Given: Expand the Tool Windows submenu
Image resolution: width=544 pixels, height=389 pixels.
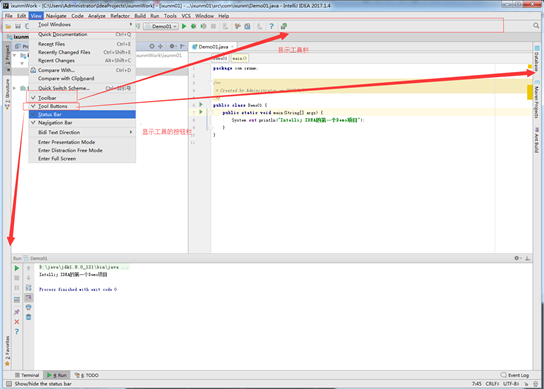Looking at the screenshot, I should point(82,25).
